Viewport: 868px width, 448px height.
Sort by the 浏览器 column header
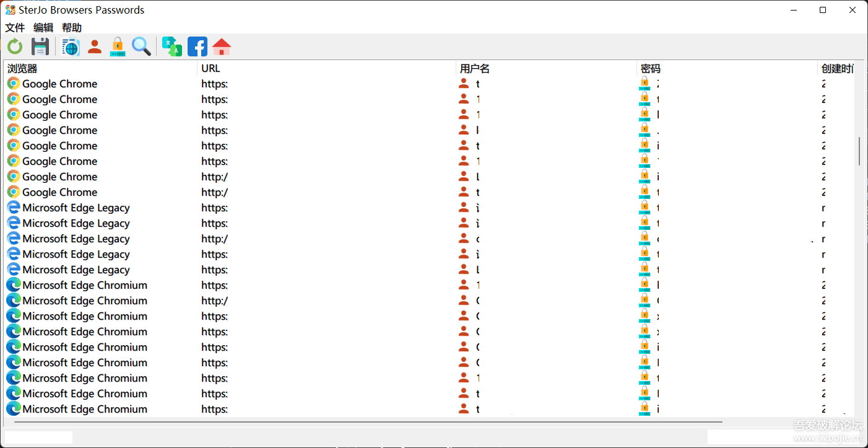click(101, 68)
